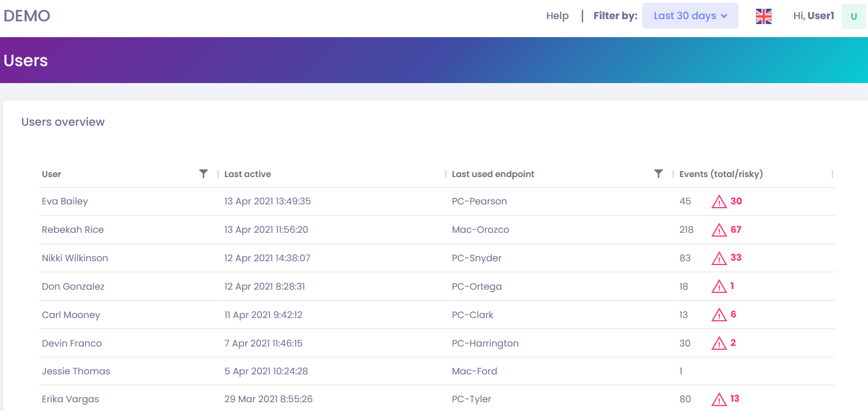Open user Devin Franco
The height and width of the screenshot is (411, 868).
coord(72,343)
